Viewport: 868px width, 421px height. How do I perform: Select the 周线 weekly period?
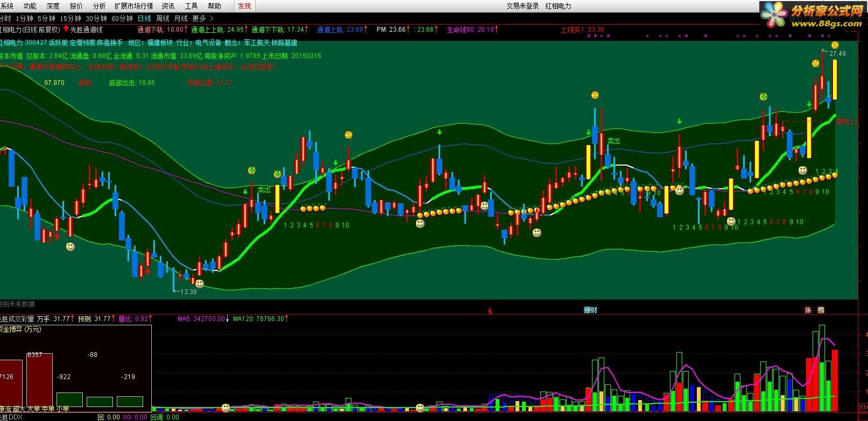pos(163,18)
